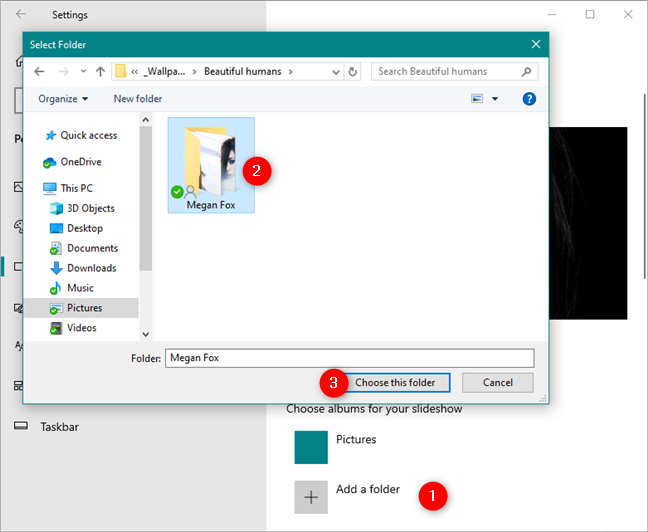This screenshot has width=648, height=532.
Task: Click the Up one level arrow
Action: point(100,72)
